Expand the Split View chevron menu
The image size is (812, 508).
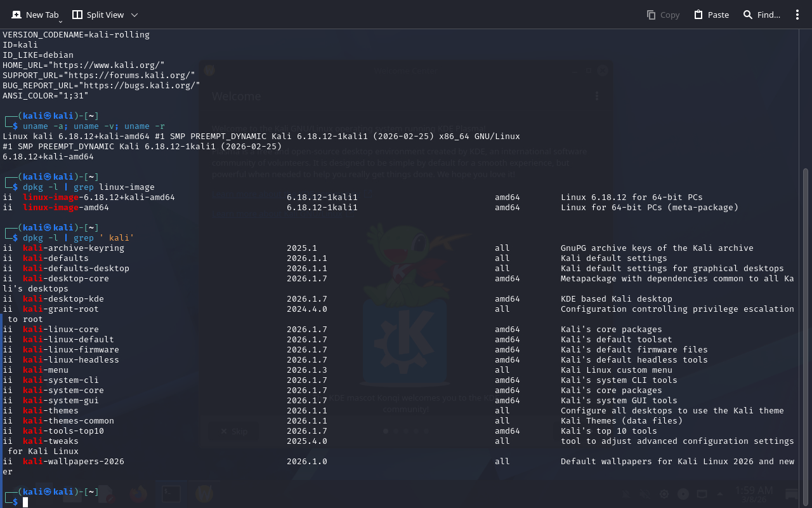tap(134, 15)
